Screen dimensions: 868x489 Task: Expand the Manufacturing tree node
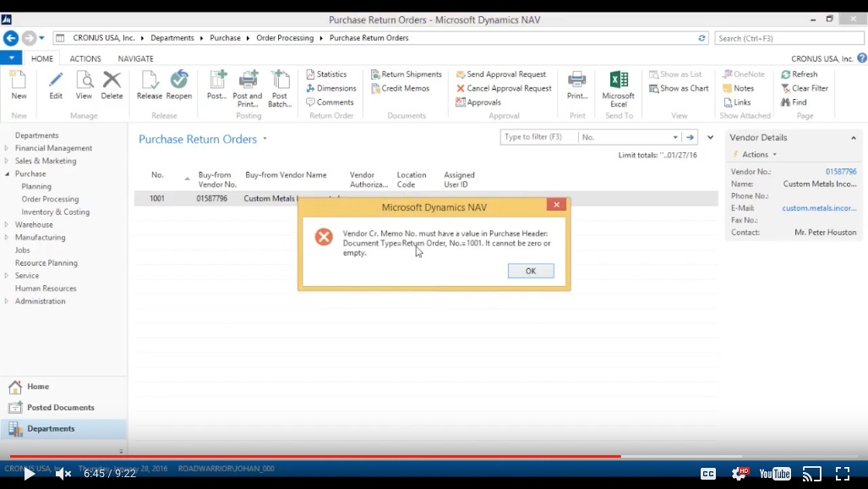click(6, 237)
